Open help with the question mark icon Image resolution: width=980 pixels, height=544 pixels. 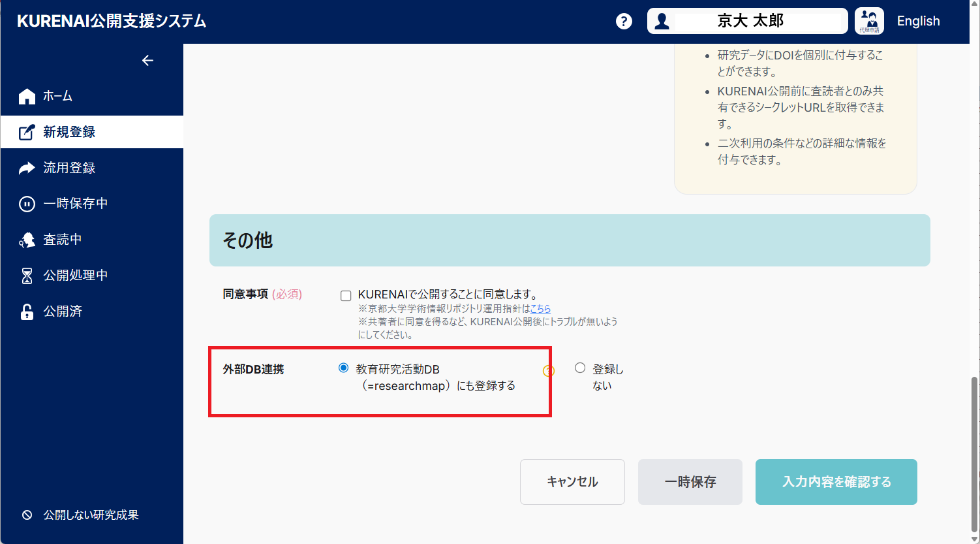[x=624, y=21]
